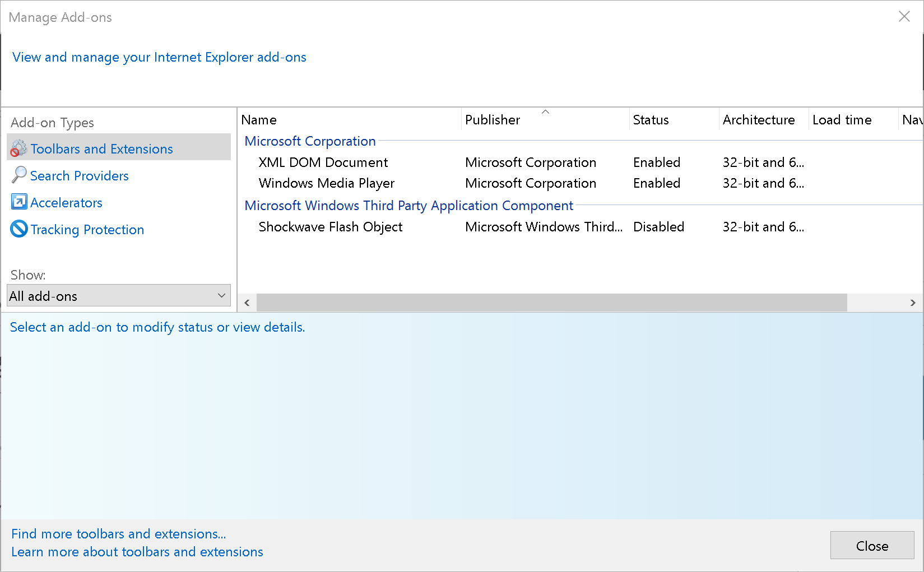924x572 pixels.
Task: Click Enabled status of Windows Media Player
Action: click(x=657, y=183)
